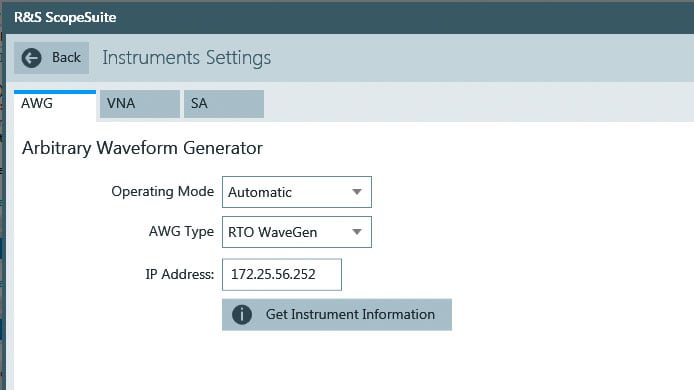Click the Instruments Settings page title
694x390 pixels.
click(x=187, y=58)
